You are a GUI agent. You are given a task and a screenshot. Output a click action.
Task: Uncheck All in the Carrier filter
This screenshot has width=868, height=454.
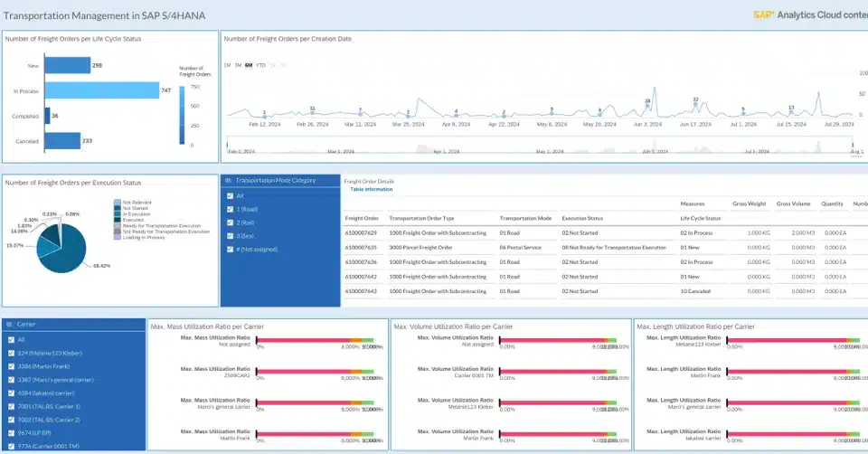click(x=11, y=340)
